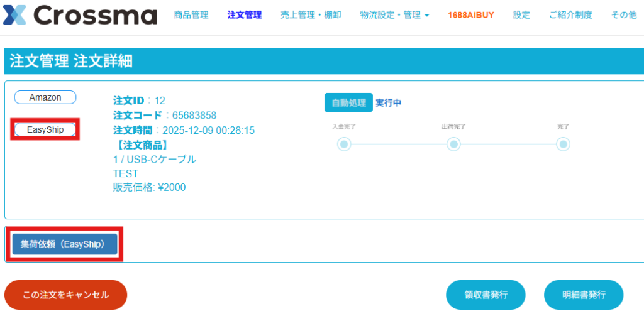Screen dimensions: 644x316
Task: Click the 完了 progress step circle
Action: point(563,144)
